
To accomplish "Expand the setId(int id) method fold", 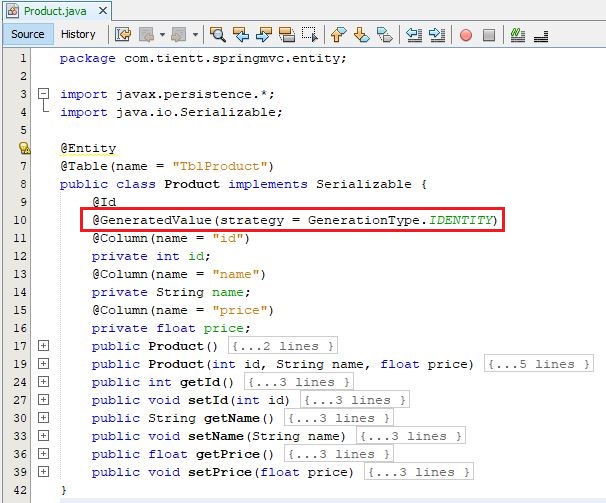I will 44,399.
